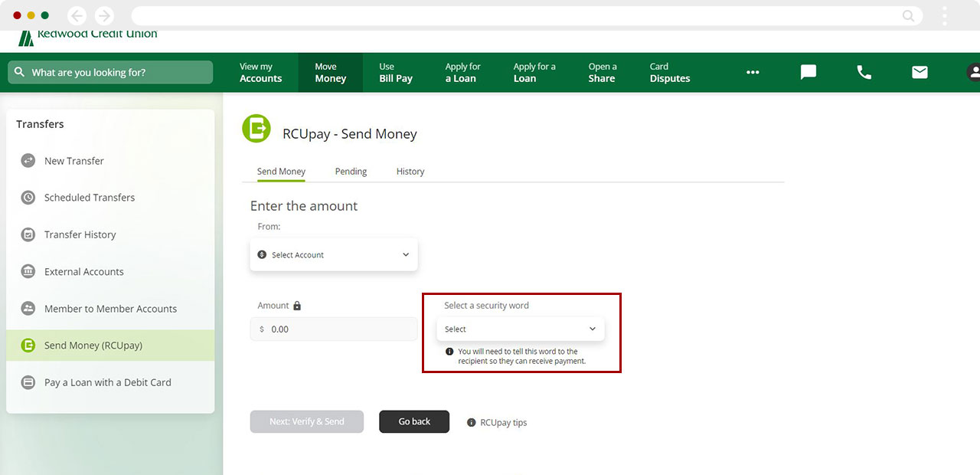This screenshot has height=475, width=980.
Task: Select Pay a Loan with a Debit Card
Action: click(110, 382)
